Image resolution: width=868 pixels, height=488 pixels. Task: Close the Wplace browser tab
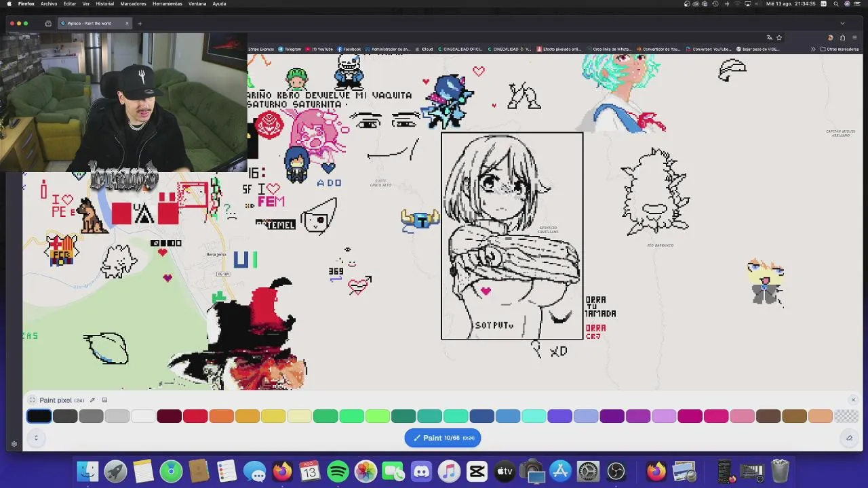pyautogui.click(x=127, y=23)
